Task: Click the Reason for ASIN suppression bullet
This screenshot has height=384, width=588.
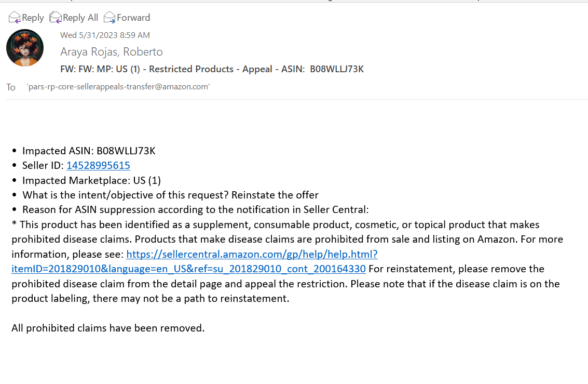Action: 195,209
